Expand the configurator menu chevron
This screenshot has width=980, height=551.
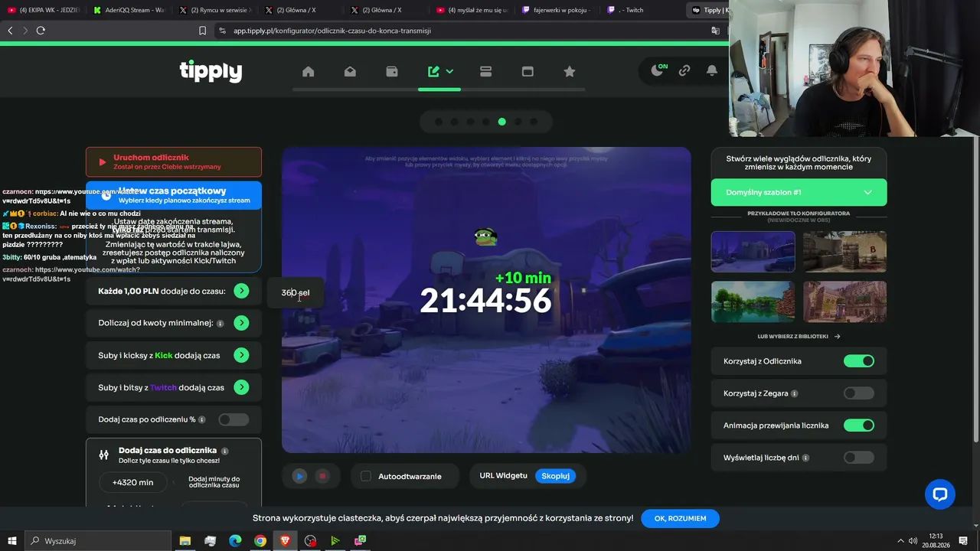(449, 71)
